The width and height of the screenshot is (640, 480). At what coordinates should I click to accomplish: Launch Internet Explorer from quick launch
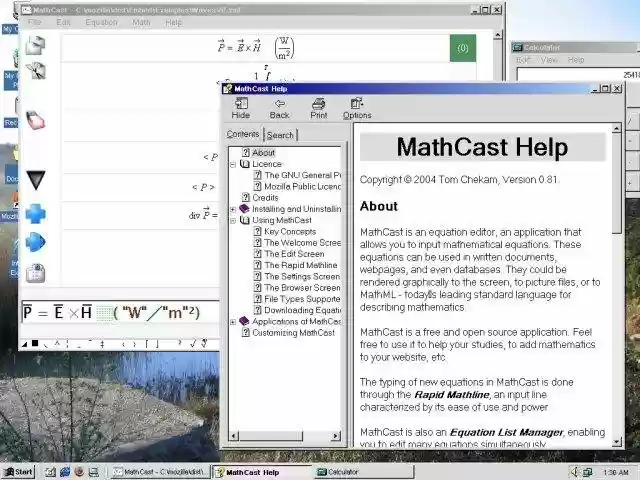click(x=65, y=472)
